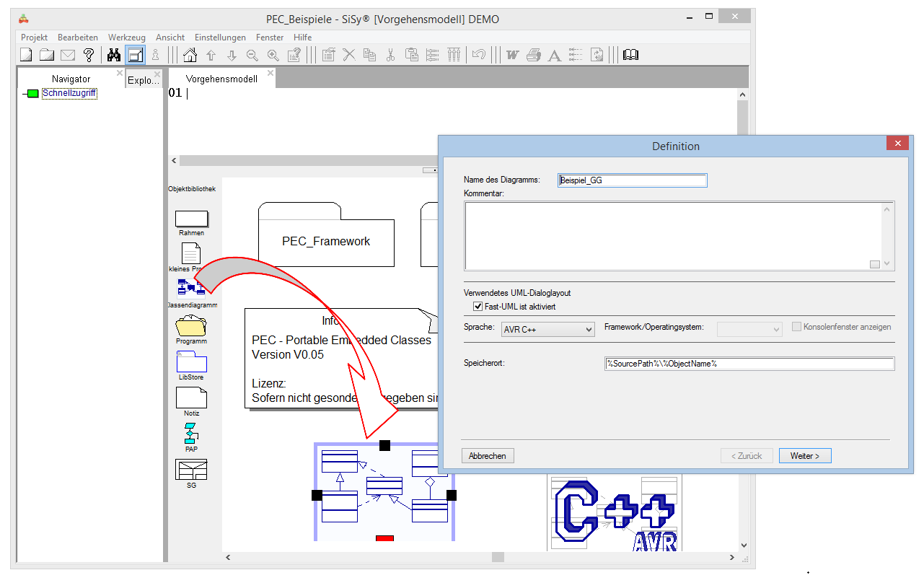Switch to the Explorer tab
The image size is (924, 583).
point(143,80)
